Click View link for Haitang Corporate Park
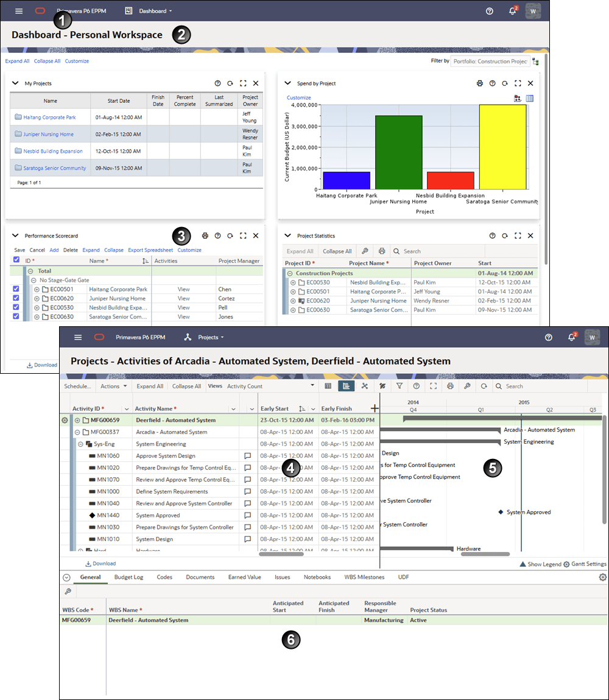Screen dimensions: 609x700 pyautogui.click(x=184, y=289)
